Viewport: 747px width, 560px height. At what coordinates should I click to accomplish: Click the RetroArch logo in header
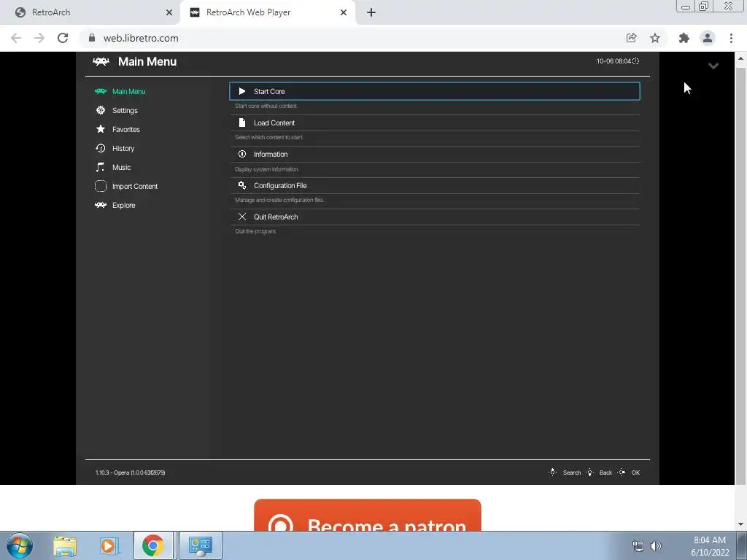click(x=101, y=61)
